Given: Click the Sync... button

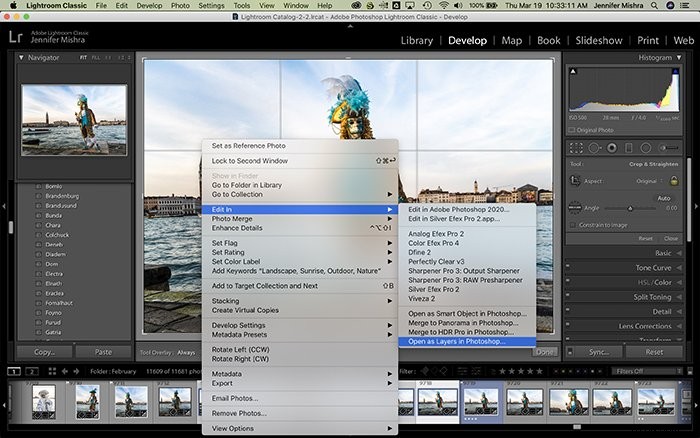Looking at the screenshot, I should pos(599,352).
